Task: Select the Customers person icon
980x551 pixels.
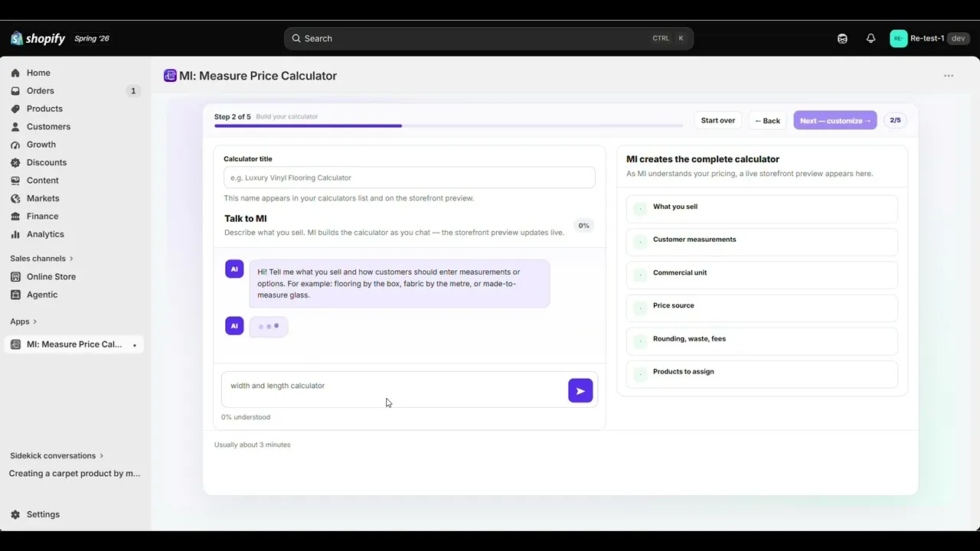Action: pyautogui.click(x=15, y=127)
